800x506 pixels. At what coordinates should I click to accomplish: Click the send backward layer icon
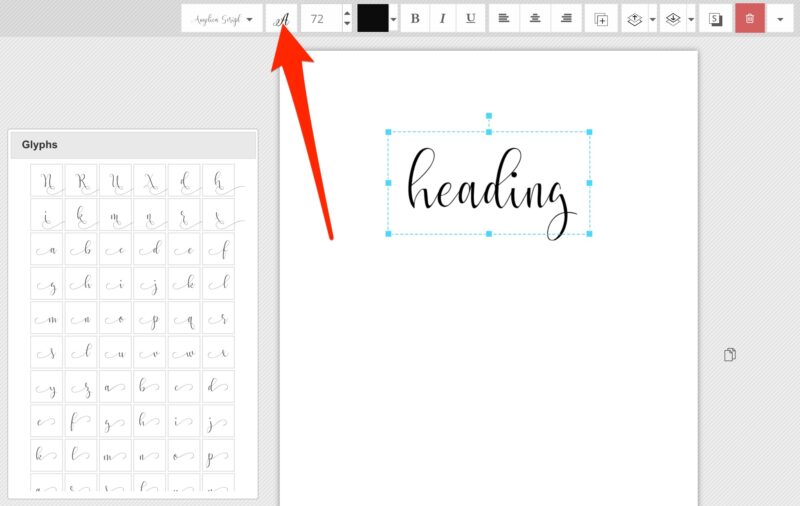click(x=673, y=19)
